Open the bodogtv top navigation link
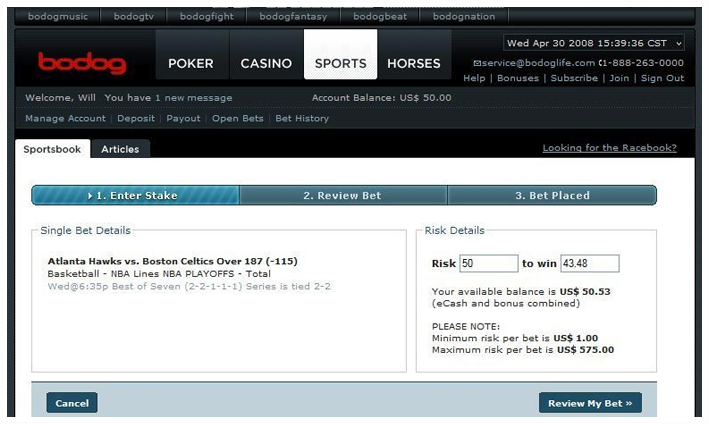This screenshot has width=709, height=424. tap(134, 17)
